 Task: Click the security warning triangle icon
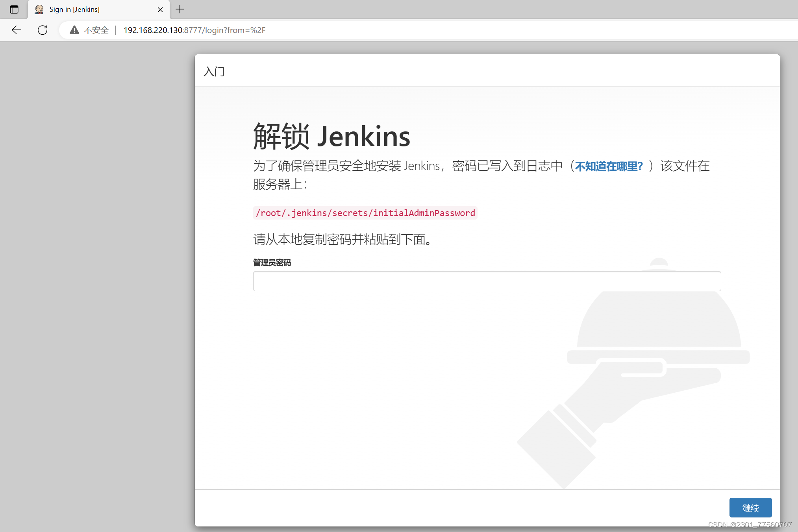(x=74, y=30)
